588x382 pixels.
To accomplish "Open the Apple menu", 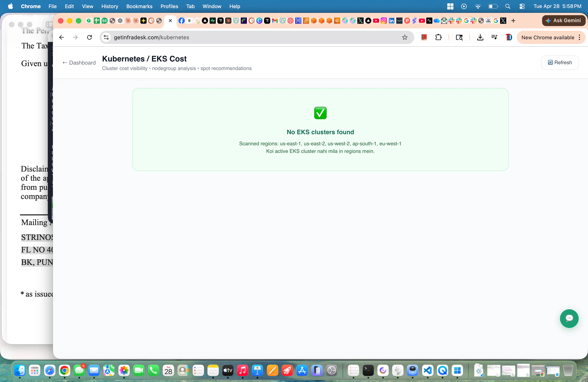I will 10,6.
